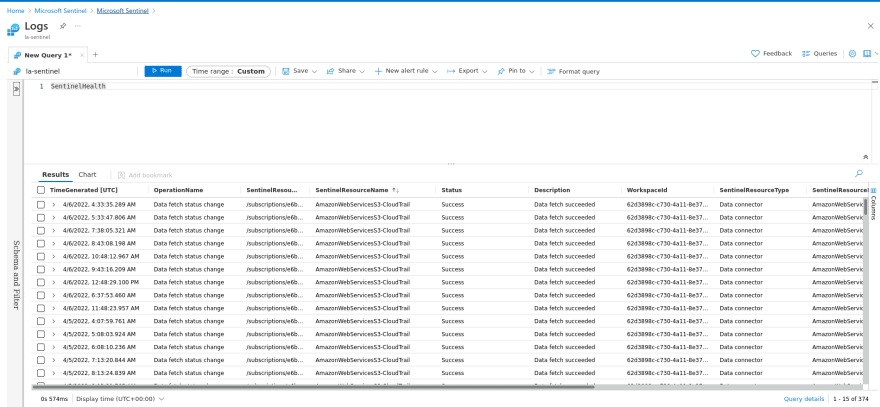Check the row for 4/5/2022, 4:07:59.761 AM
This screenshot has height=407, width=880.
point(40,321)
